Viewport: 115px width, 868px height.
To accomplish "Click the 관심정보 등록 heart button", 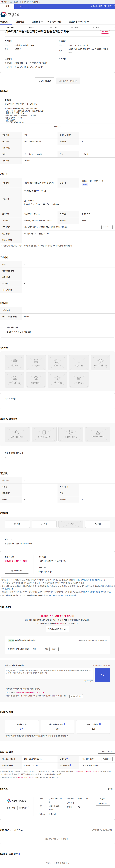I will pos(44,81).
